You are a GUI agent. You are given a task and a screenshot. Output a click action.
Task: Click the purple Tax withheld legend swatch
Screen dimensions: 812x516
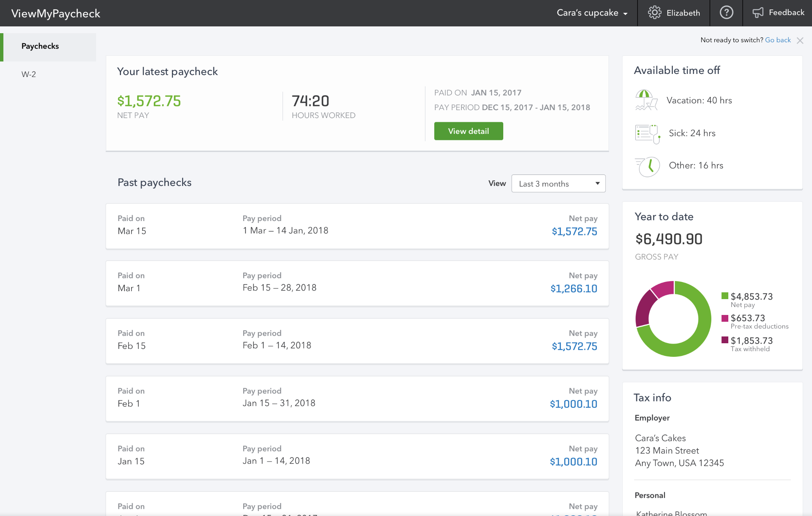(x=725, y=340)
